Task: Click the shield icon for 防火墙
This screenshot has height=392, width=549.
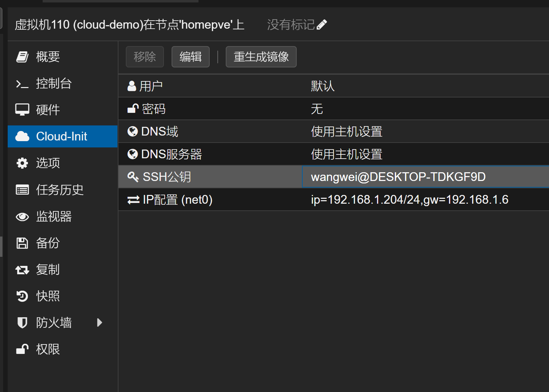Action: (x=22, y=322)
